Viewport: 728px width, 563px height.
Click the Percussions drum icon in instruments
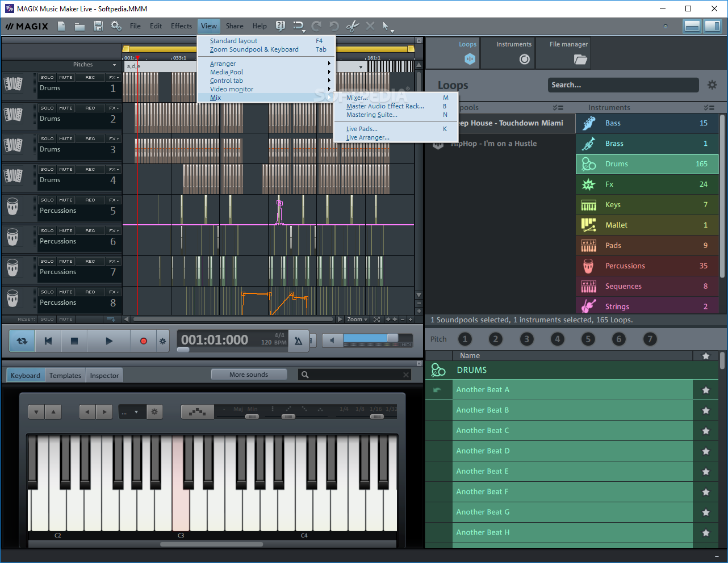tap(589, 266)
